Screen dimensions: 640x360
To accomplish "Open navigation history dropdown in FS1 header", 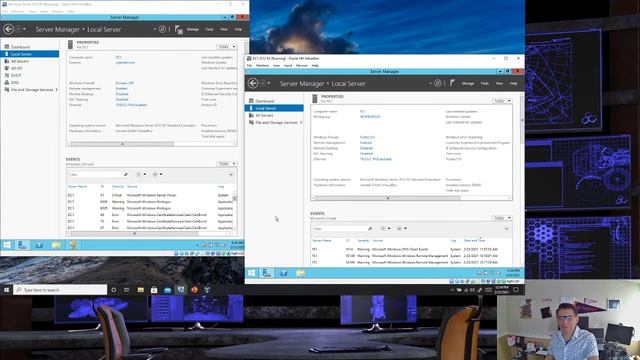I will [269, 83].
